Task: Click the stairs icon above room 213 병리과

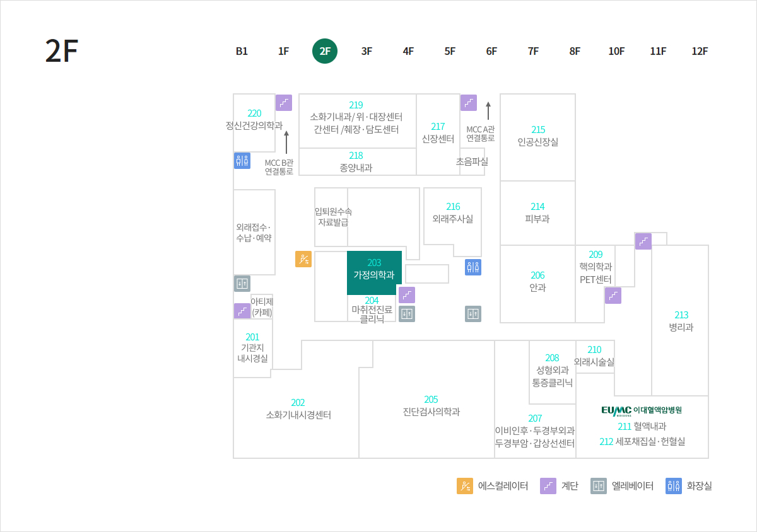Action: (x=643, y=241)
